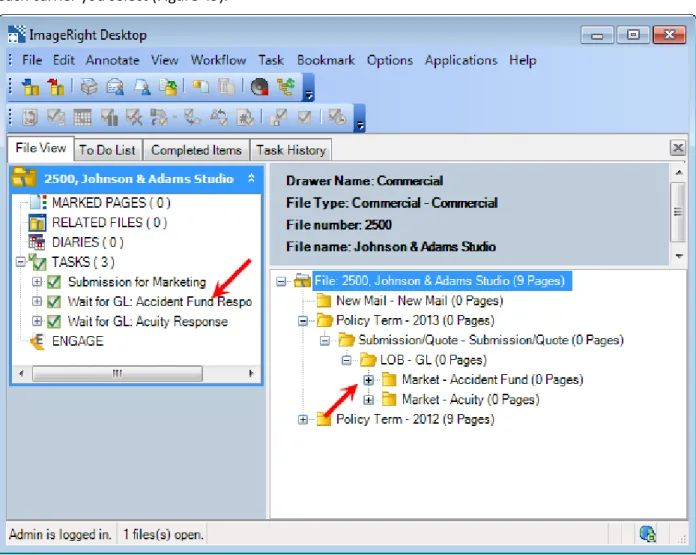Select MARKED PAGES ( 0 ) in the tree
696x555 pixels.
click(x=111, y=202)
